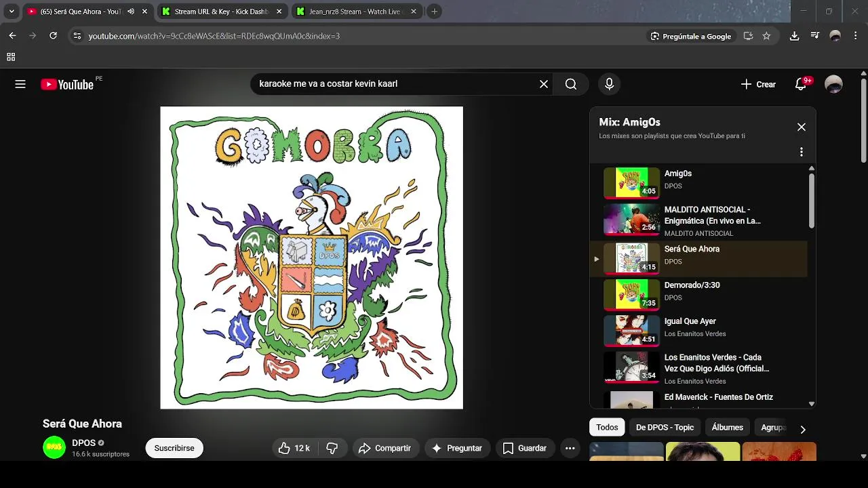Start voice search with the microphone

coord(609,84)
